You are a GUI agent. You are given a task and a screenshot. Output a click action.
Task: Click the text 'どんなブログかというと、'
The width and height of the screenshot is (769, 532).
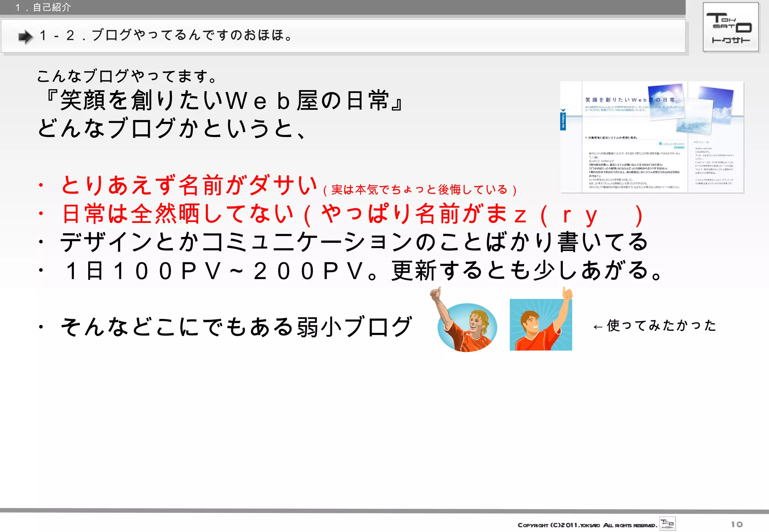[172, 128]
